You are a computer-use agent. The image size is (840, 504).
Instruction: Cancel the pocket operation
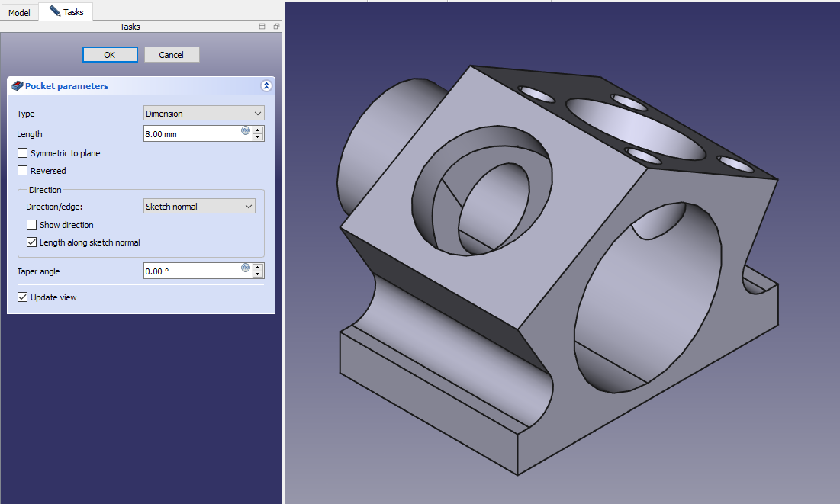click(172, 55)
